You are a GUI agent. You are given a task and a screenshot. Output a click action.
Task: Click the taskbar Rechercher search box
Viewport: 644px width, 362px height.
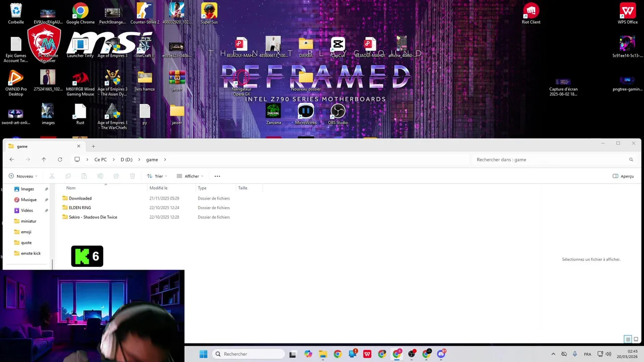[x=249, y=354]
